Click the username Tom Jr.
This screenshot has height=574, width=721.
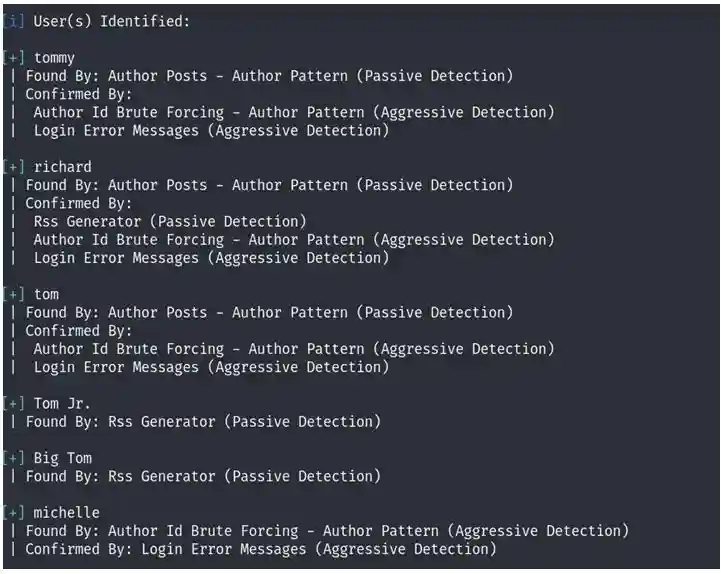tap(62, 404)
